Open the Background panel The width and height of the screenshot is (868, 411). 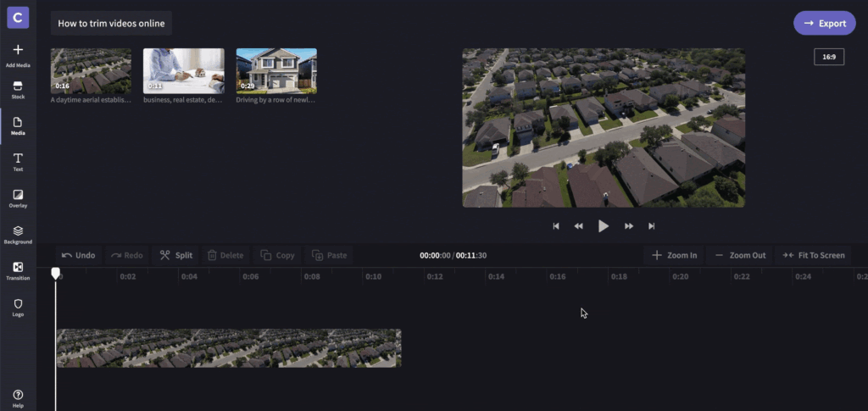[18, 235]
